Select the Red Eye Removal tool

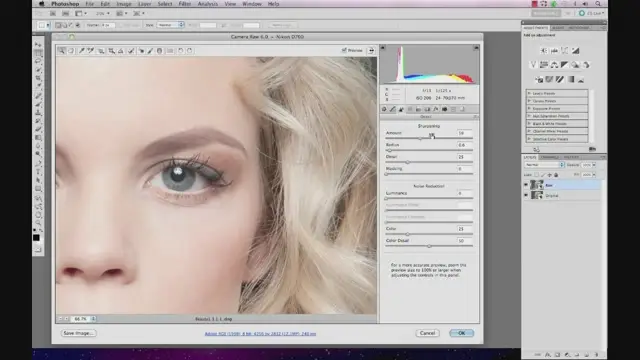coord(141,51)
